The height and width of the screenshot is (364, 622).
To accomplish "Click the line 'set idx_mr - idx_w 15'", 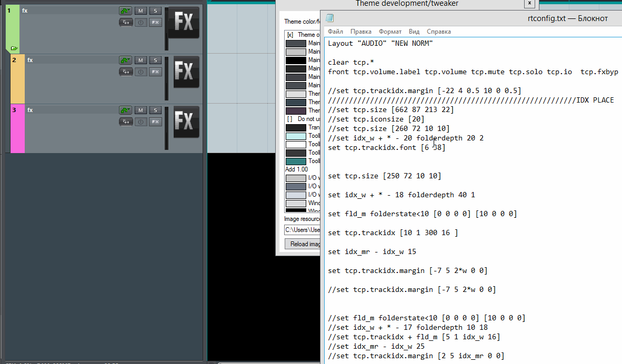I will click(372, 252).
